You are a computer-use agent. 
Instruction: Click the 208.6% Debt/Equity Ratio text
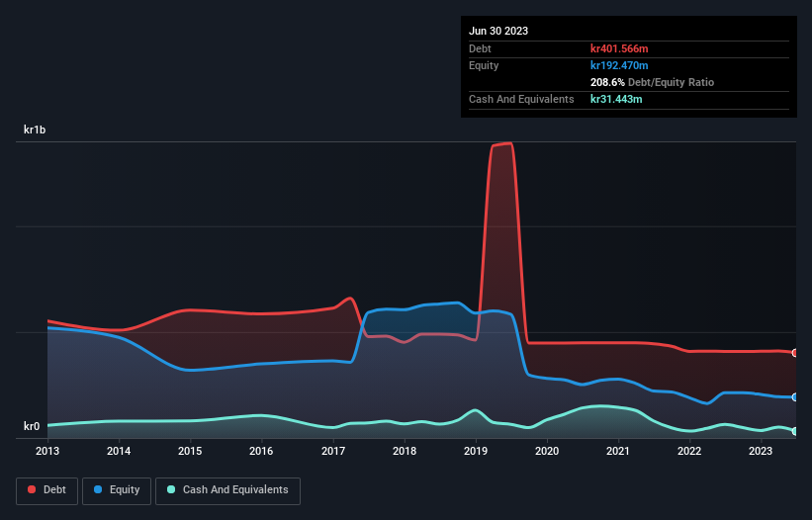652,82
